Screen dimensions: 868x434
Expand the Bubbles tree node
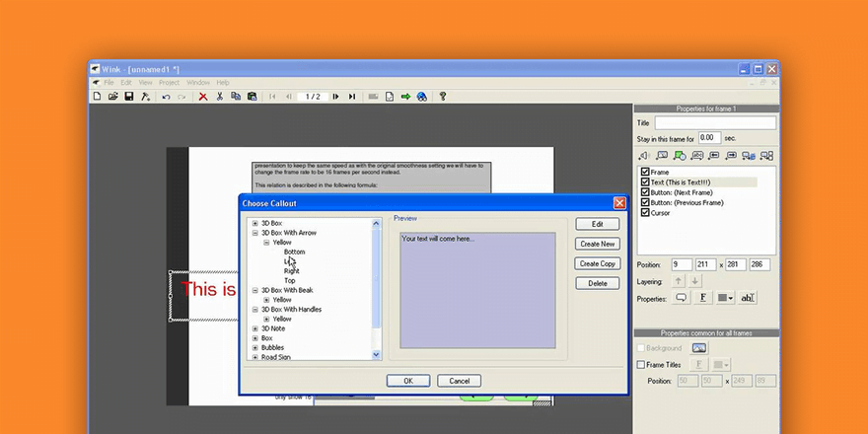pyautogui.click(x=254, y=348)
